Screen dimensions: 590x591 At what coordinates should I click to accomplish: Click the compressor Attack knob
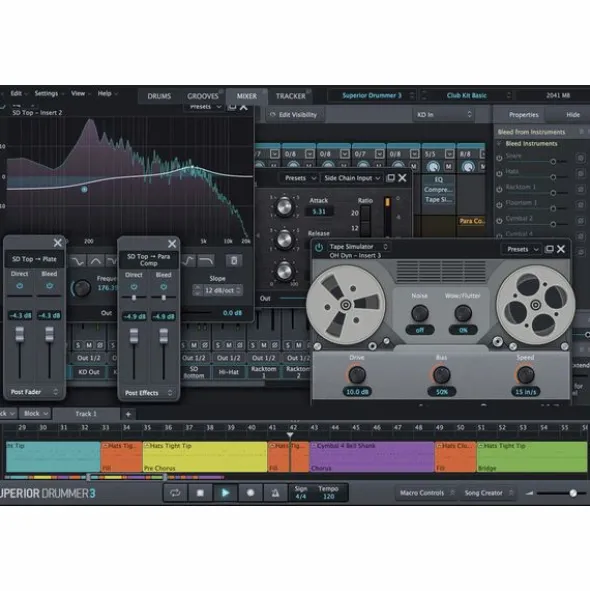[284, 207]
